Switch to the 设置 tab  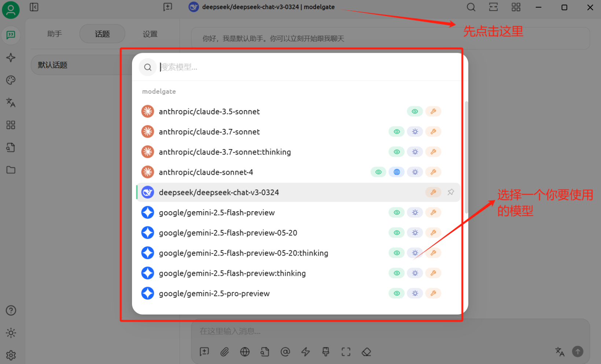[x=150, y=34]
